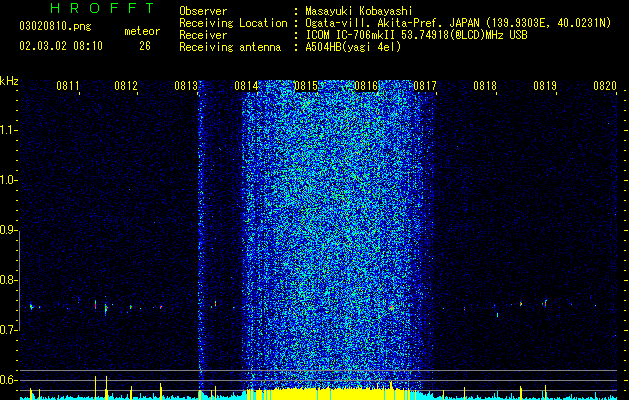
Task: Click the 0.9 kHz frequency label
Action: click(x=8, y=230)
